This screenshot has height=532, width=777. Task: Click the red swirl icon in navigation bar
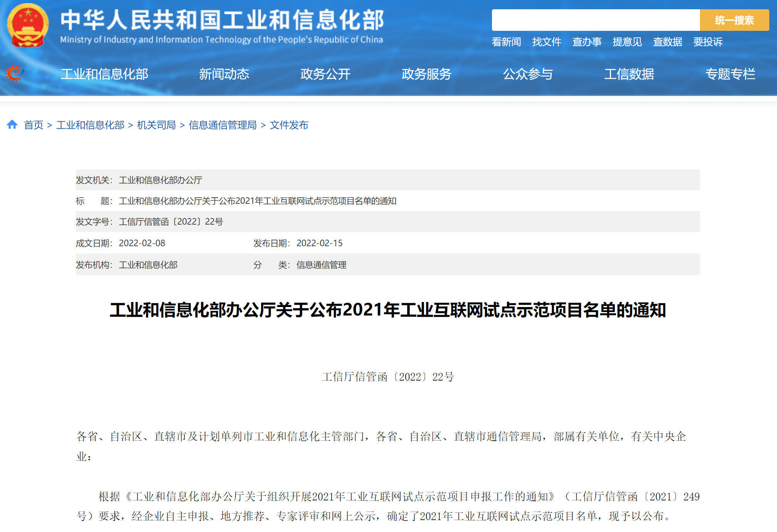point(14,73)
